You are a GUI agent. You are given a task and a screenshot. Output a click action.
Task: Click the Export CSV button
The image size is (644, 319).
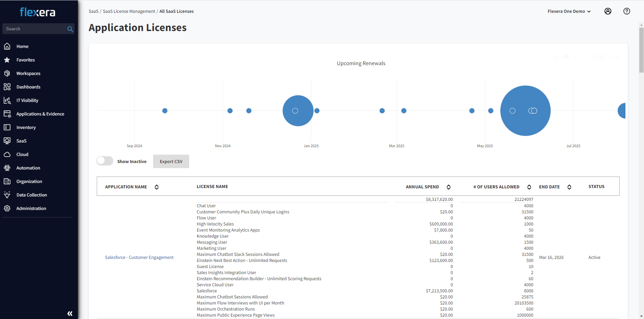click(171, 161)
